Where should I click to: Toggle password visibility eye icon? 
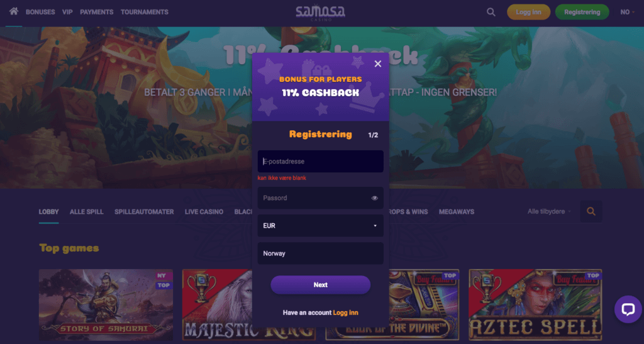coord(375,198)
